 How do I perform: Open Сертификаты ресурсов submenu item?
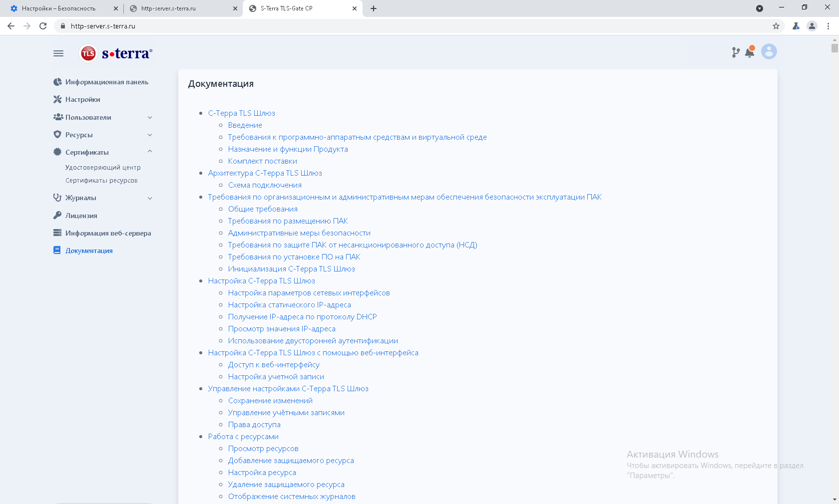(101, 181)
